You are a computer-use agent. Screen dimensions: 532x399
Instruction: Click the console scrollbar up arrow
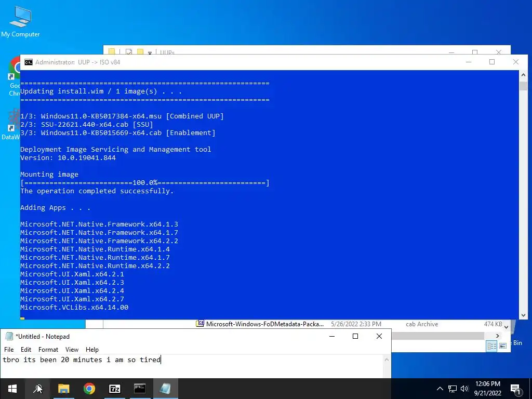[x=523, y=75]
